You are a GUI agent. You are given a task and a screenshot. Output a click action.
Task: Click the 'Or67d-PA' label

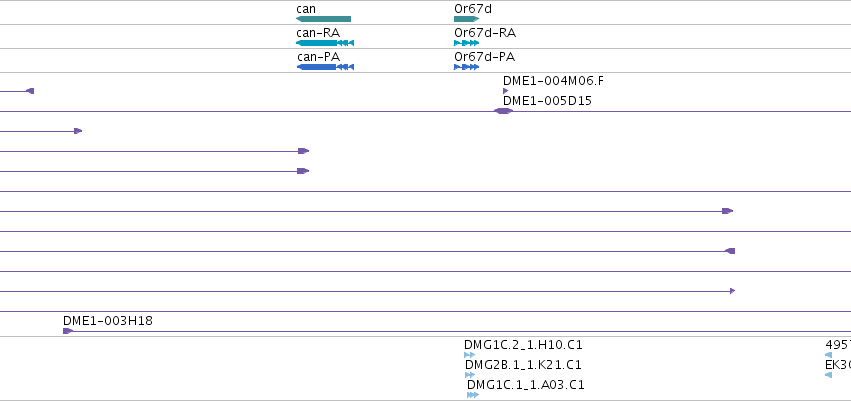[x=485, y=56]
